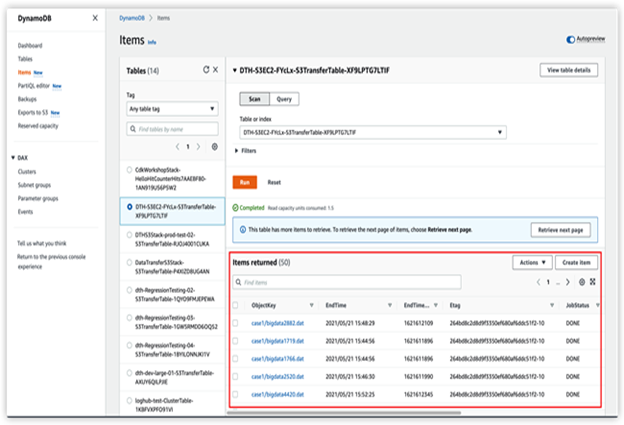Image resolution: width=624 pixels, height=425 pixels.
Task: Open Tables in the sidebar
Action: pos(25,59)
